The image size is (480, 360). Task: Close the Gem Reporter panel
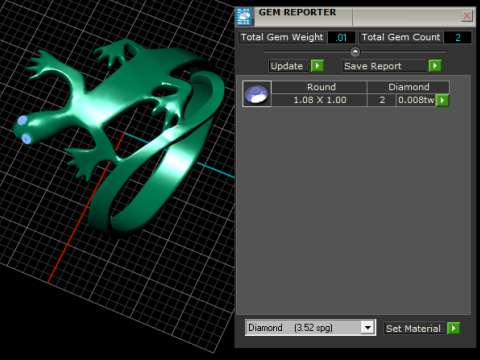467,16
